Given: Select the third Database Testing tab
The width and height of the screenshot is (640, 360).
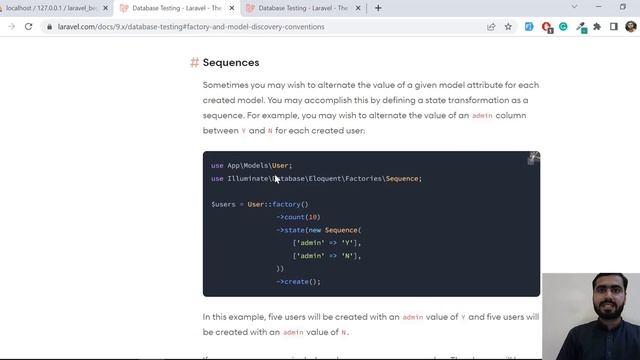Looking at the screenshot, I should point(302,8).
